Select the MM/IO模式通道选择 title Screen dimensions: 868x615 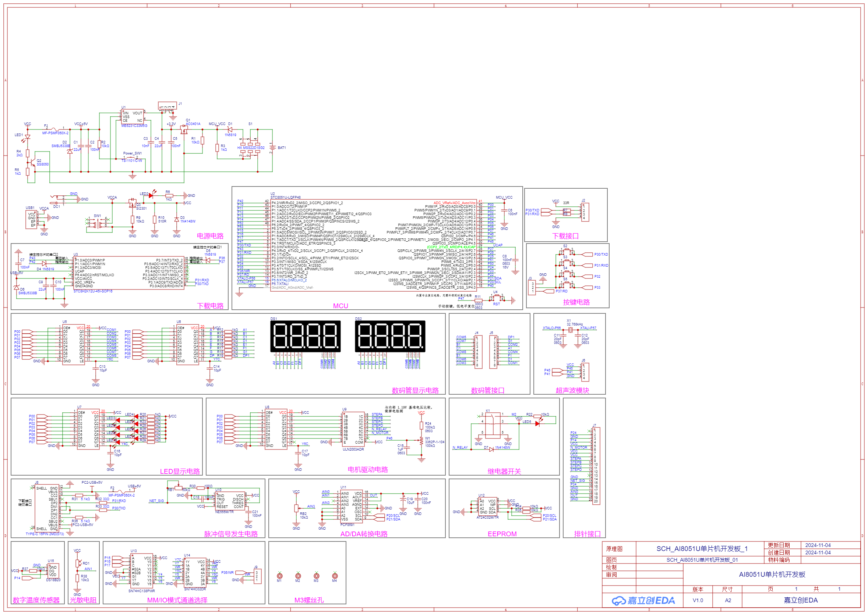pyautogui.click(x=177, y=600)
